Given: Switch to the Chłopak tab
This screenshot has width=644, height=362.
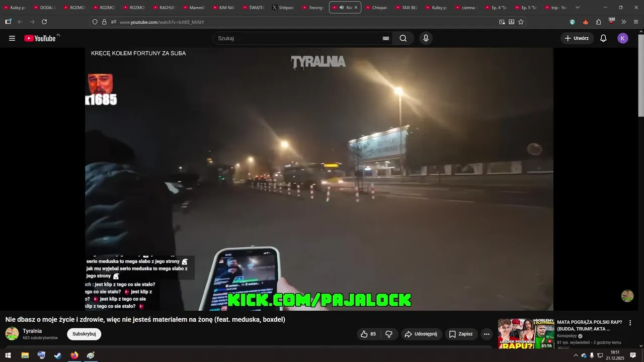Looking at the screenshot, I should (x=376, y=8).
